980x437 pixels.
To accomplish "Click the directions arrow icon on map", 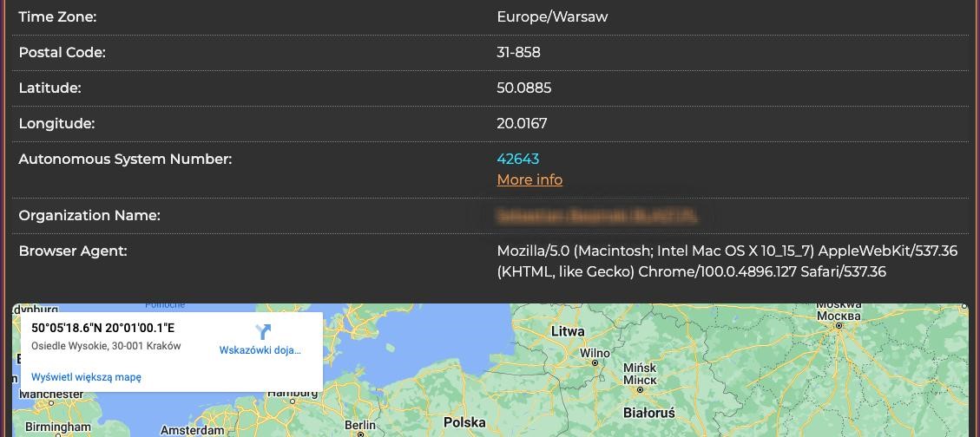I will point(264,331).
